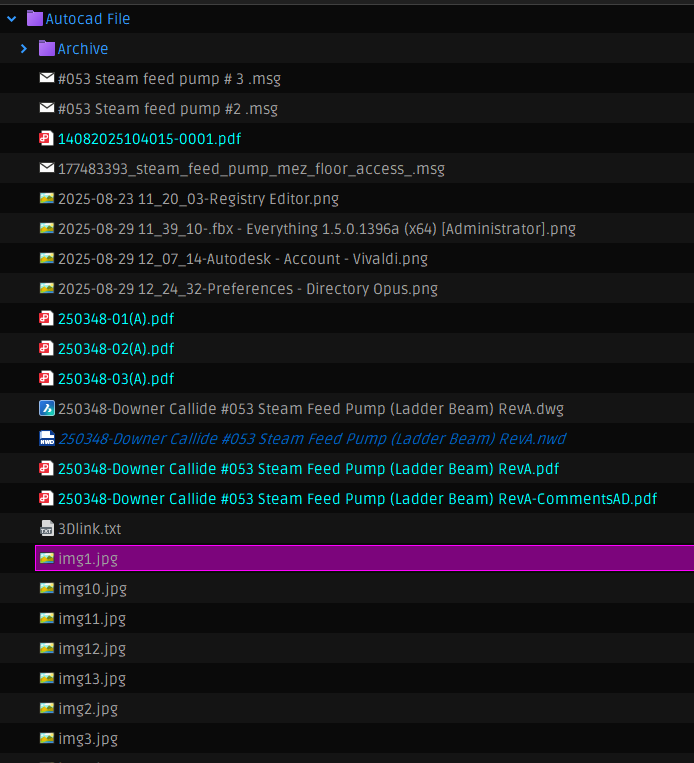
Task: Select file name 250348-03(A).pdf
Action: pyautogui.click(x=116, y=379)
